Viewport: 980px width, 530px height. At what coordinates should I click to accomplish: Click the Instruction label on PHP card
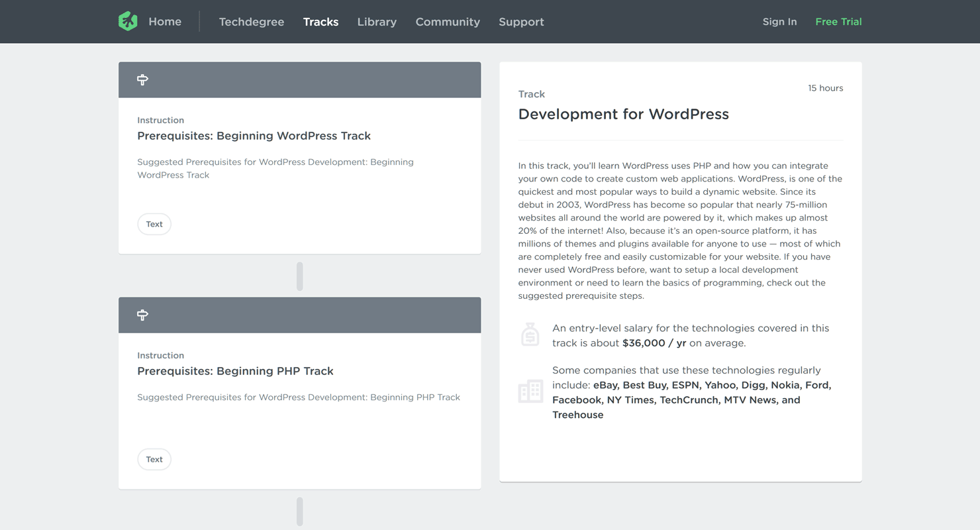click(161, 355)
